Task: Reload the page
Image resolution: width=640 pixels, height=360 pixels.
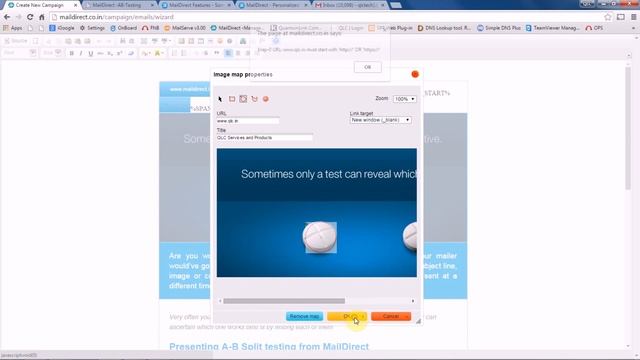Action: pyautogui.click(x=30, y=17)
